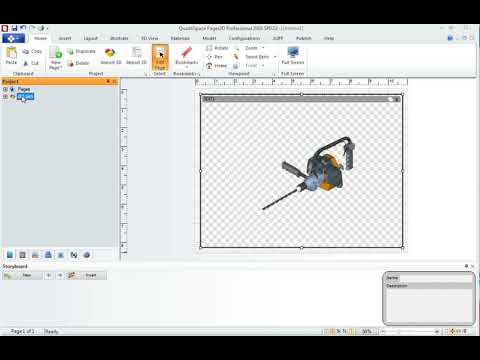The width and height of the screenshot is (480, 360).
Task: Open the Bookmarks dropdown button
Action: tap(187, 57)
